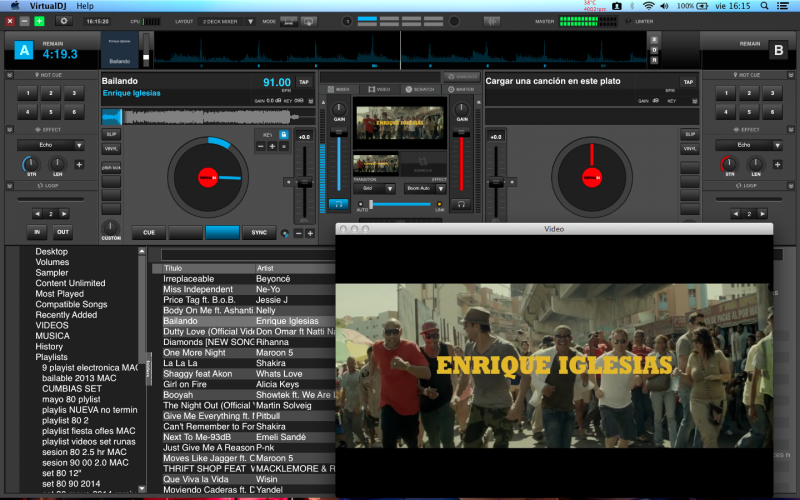Collapse left LOOP panel
The width and height of the screenshot is (800, 500).
tap(10, 186)
